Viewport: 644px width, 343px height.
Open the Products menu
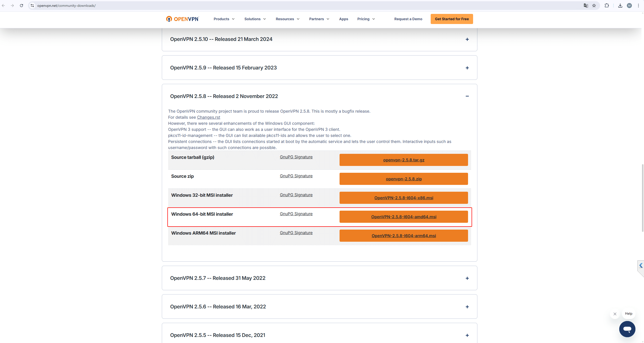pyautogui.click(x=224, y=19)
